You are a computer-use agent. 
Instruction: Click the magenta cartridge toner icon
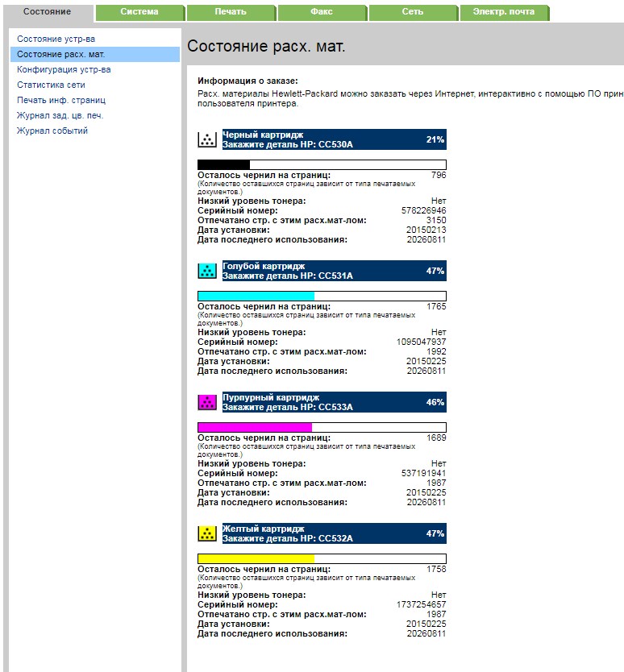click(206, 402)
